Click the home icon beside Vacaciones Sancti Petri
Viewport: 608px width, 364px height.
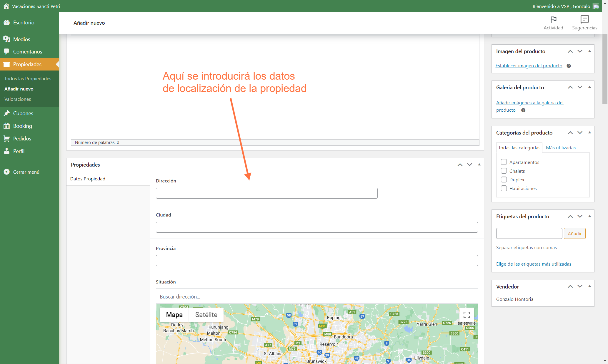point(6,6)
